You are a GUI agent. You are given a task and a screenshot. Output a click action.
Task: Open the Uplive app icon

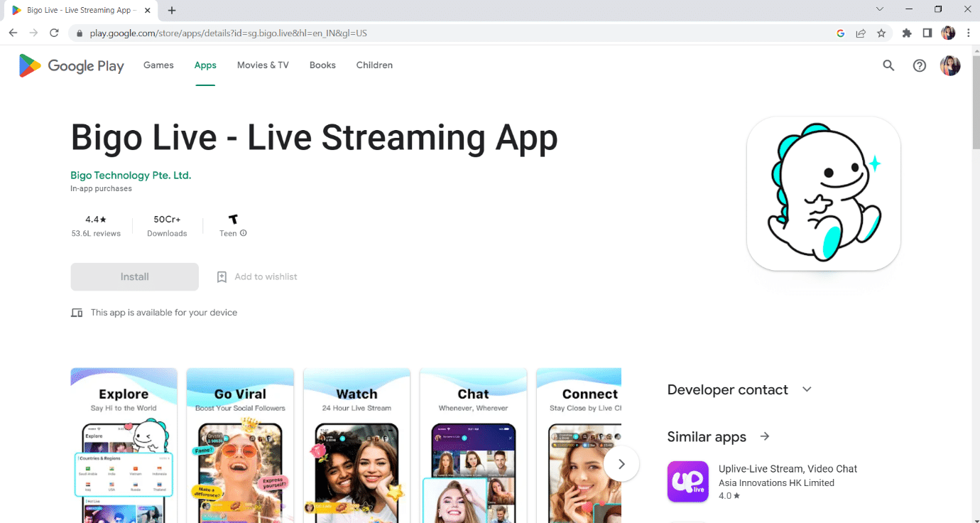point(688,482)
